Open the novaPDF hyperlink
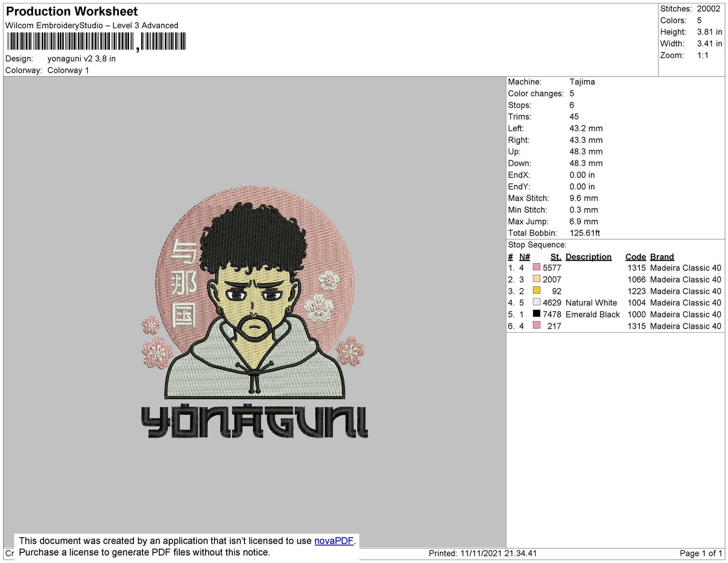Viewport: 728px width, 563px height. click(334, 541)
